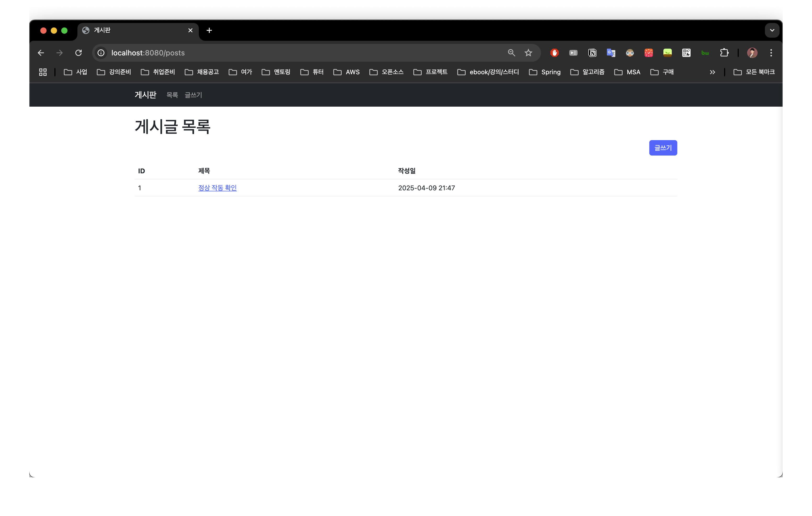
Task: Open Chrome's three-dot menu
Action: tap(771, 53)
